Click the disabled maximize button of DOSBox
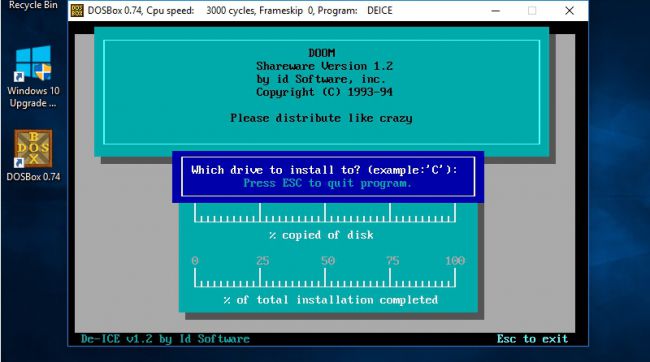This screenshot has width=650, height=362. 532,11
